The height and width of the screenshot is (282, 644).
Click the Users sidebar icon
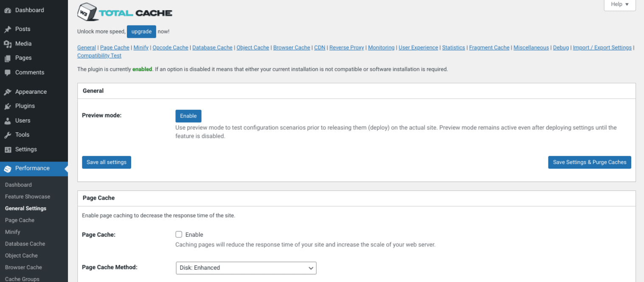[x=8, y=120]
